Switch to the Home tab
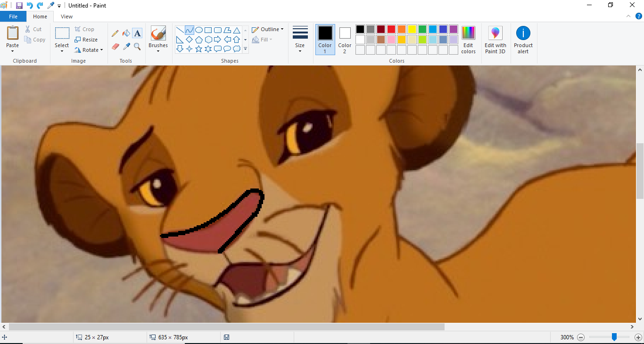Viewport: 644px width, 344px height. click(40, 16)
